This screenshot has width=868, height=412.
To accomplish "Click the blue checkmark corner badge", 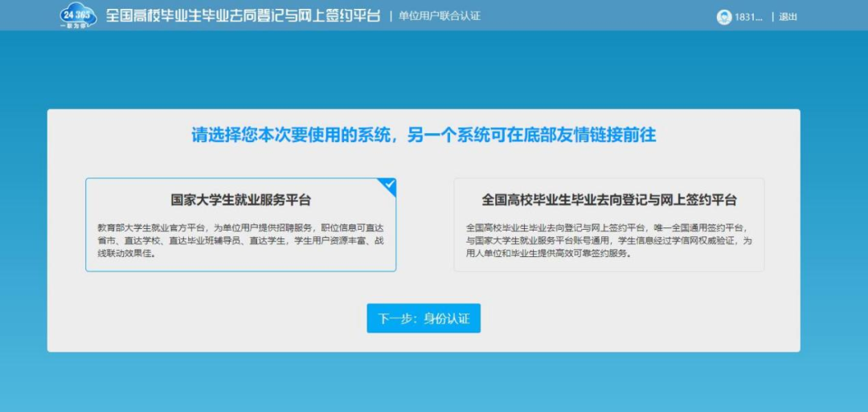I will click(389, 185).
